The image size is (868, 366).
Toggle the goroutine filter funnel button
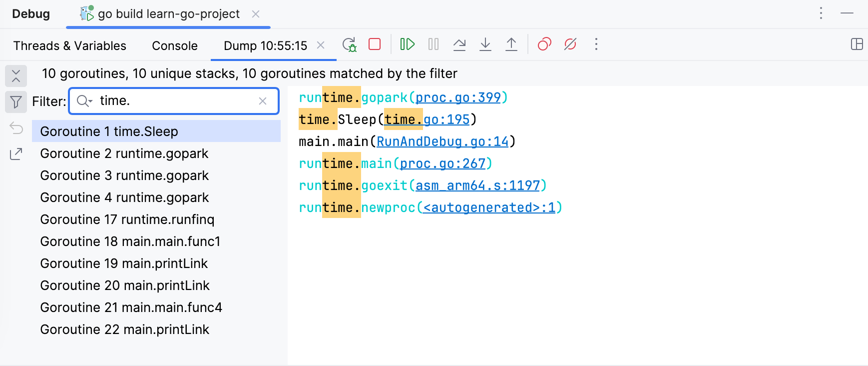16,102
